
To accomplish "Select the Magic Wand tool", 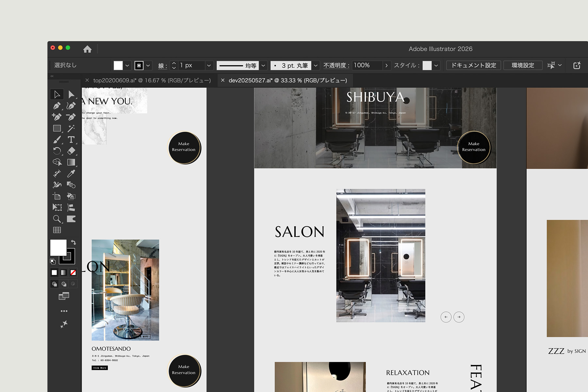I will 71,128.
